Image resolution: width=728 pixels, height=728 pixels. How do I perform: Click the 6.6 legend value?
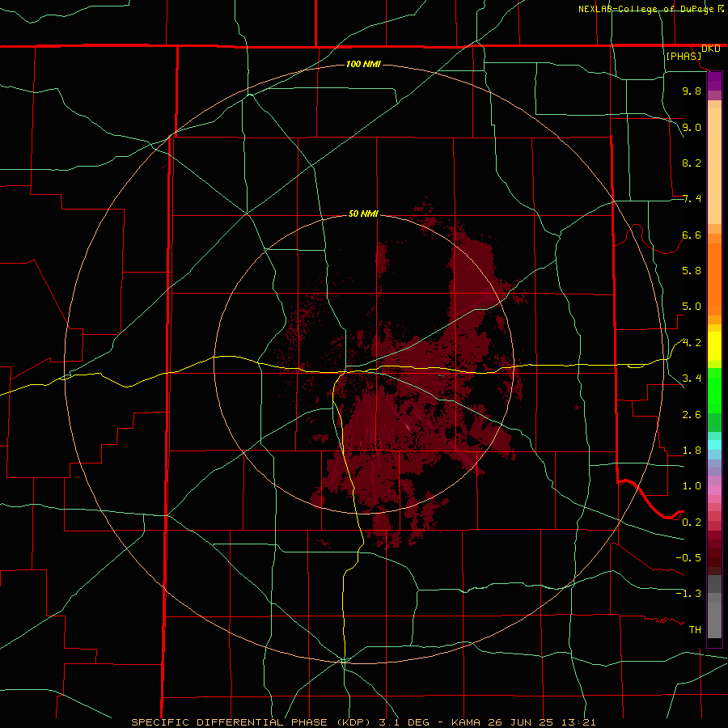coord(692,235)
